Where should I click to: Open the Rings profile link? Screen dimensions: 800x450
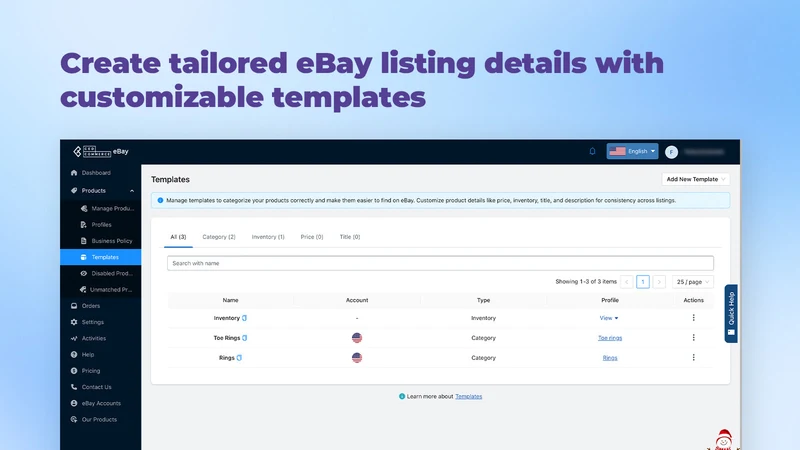[610, 358]
